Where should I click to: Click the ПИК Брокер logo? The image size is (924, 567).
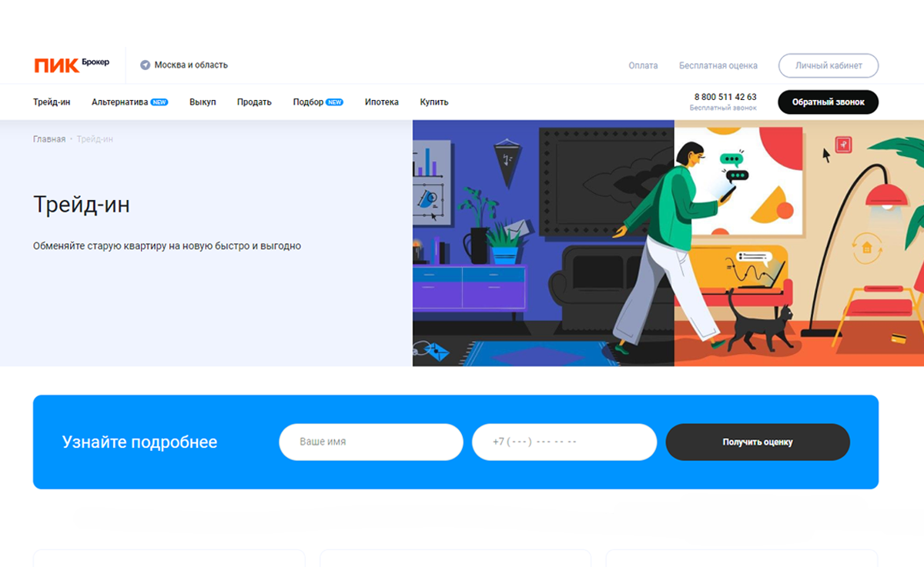point(72,65)
